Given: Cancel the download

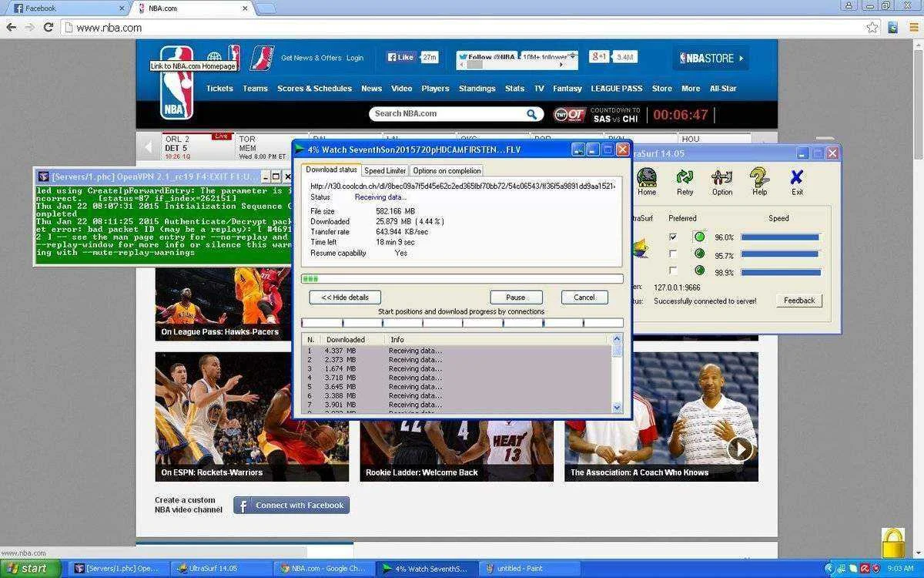Looking at the screenshot, I should point(584,297).
